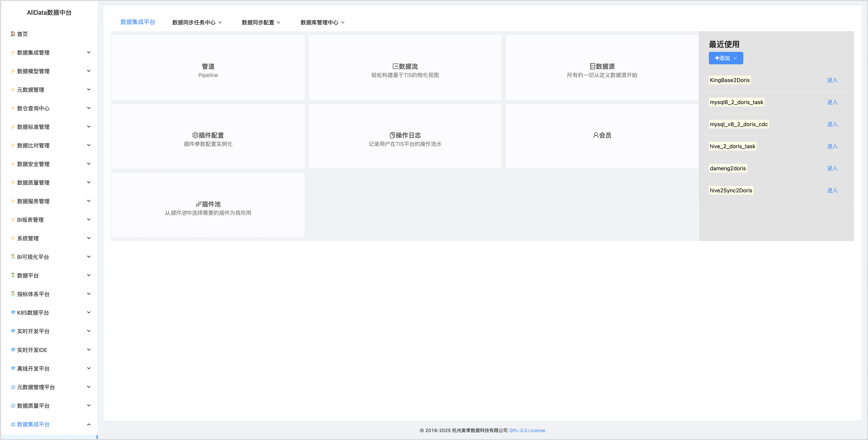Screen dimensions: 868x440
Task: Open the 数据同步配置 menu
Action: click(x=261, y=23)
